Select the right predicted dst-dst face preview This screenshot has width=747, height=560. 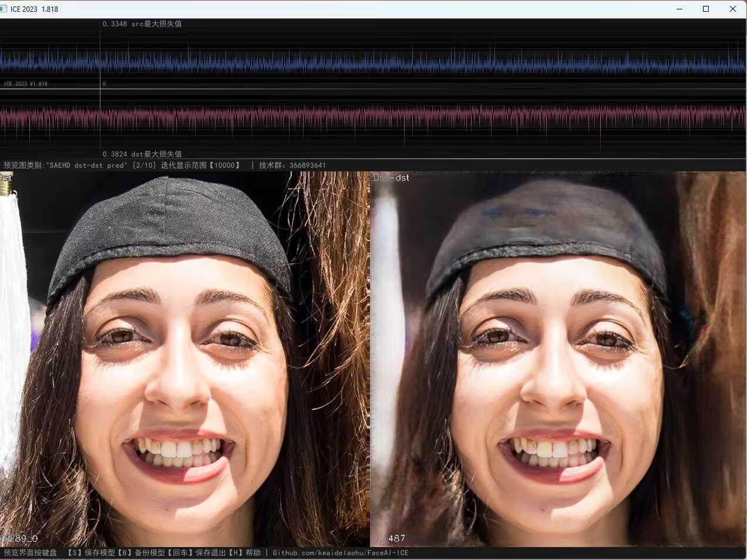pyautogui.click(x=558, y=359)
